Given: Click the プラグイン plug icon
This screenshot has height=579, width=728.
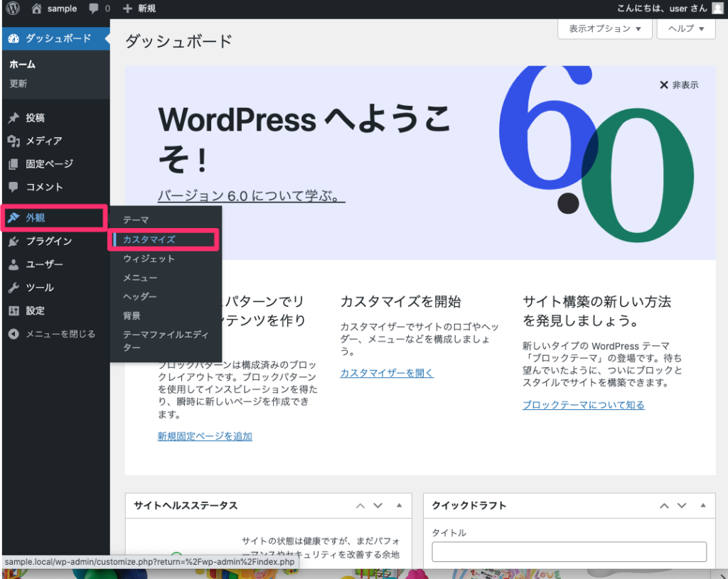Looking at the screenshot, I should click(14, 242).
